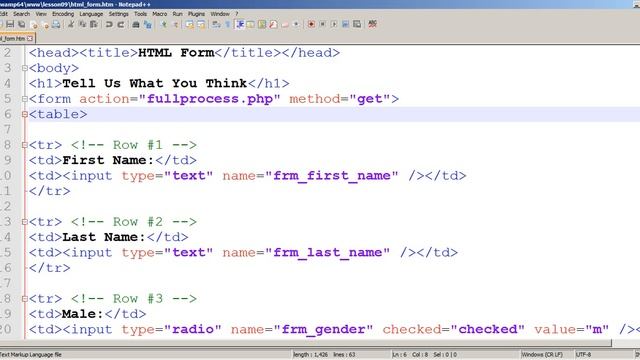The image size is (640, 360).
Task: Open the Replace dialog toolbar icon
Action: point(147,24)
